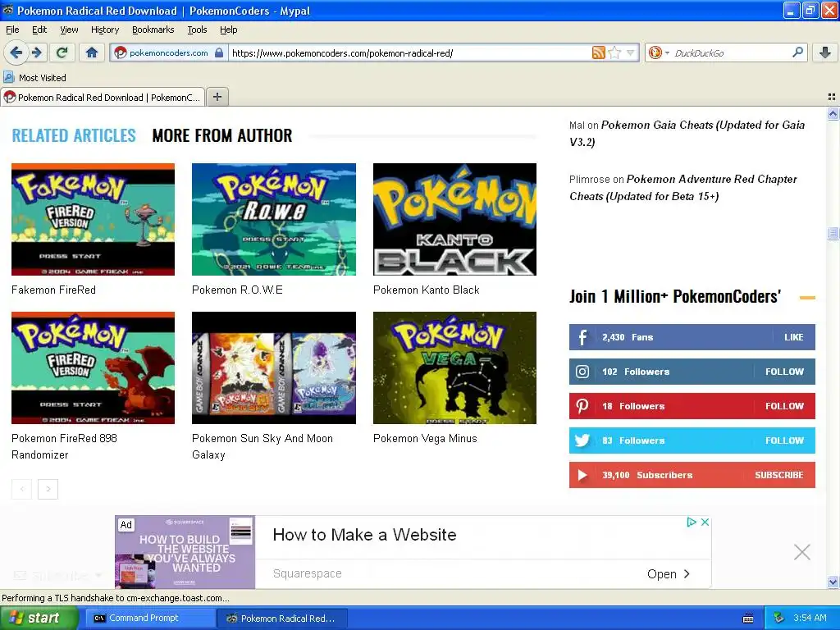Open the DuckDuckGo search engine selector
This screenshot has height=630, width=840.
658,52
